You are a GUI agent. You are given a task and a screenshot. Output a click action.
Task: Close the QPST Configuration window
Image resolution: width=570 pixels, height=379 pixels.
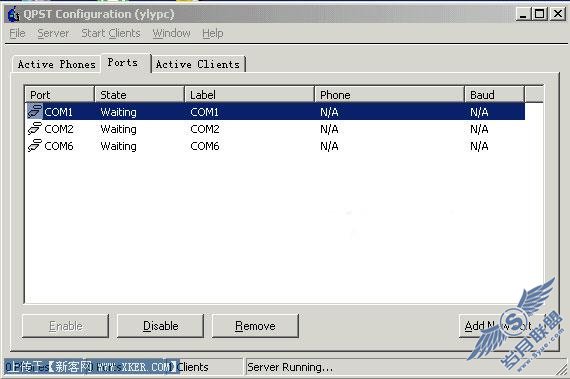point(558,14)
